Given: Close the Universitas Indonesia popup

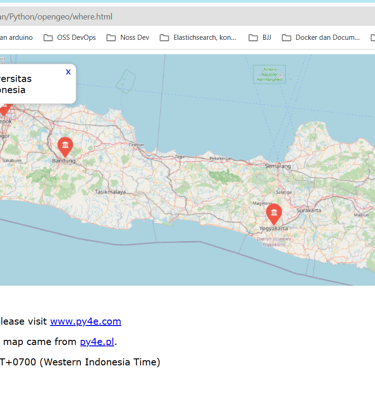Looking at the screenshot, I should tap(68, 72).
